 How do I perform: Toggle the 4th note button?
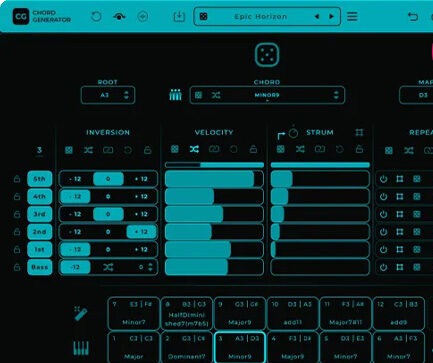click(x=39, y=197)
